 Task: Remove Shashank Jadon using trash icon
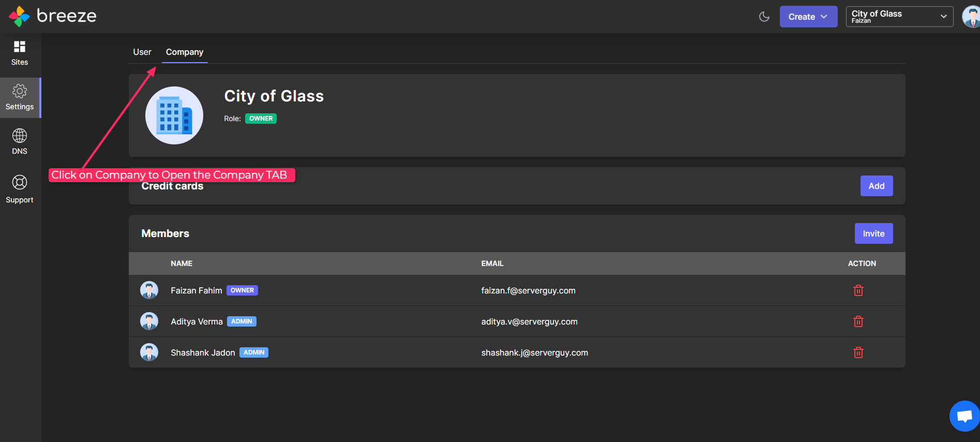coord(858,352)
